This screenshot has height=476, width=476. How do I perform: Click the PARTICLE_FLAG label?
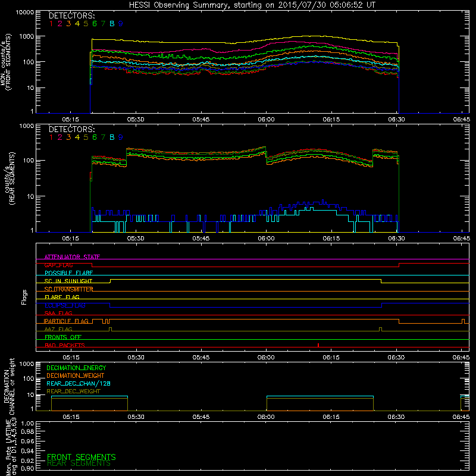tap(66, 321)
